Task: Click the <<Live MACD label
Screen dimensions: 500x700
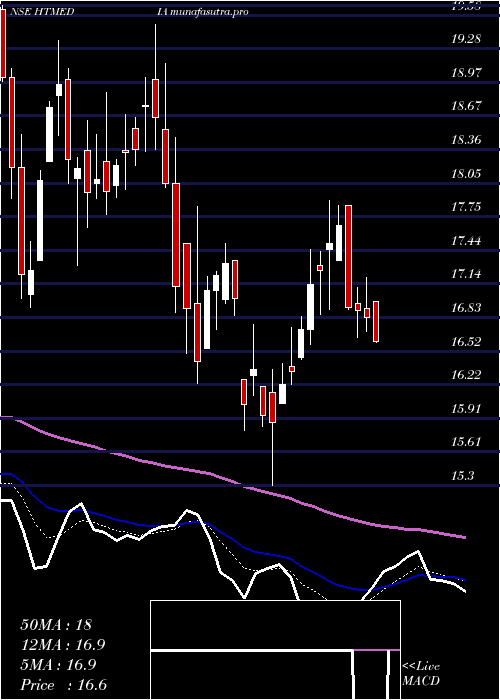Action: click(421, 674)
